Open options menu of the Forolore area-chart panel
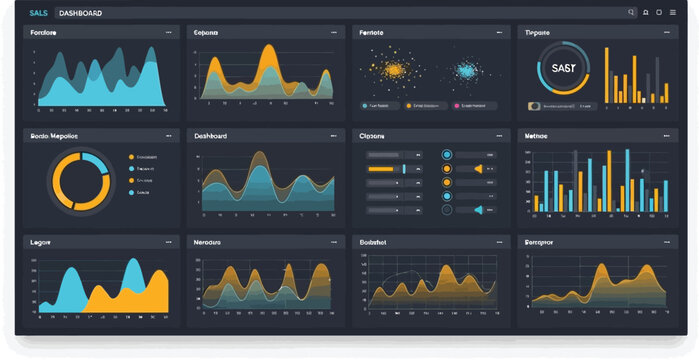This screenshot has height=360, width=699. coord(169,33)
